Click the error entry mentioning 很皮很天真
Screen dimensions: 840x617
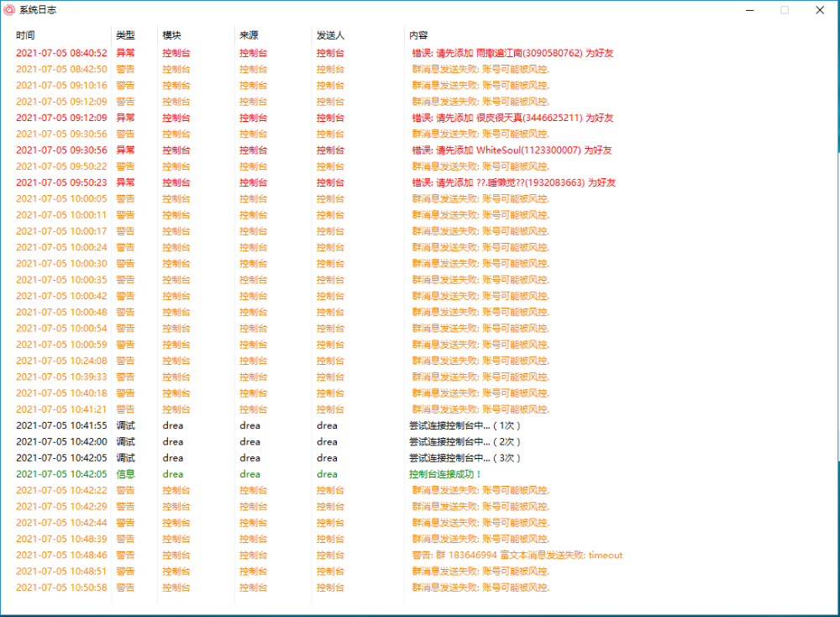(512, 118)
